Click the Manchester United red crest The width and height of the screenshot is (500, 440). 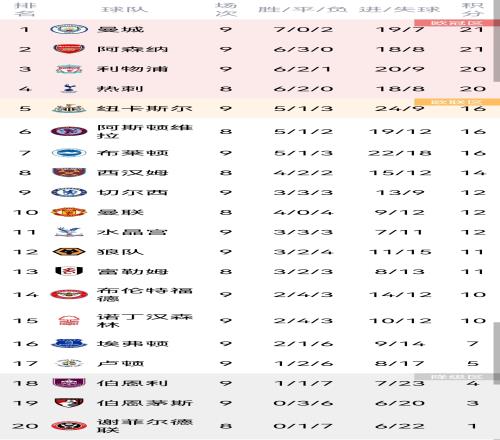(x=69, y=212)
